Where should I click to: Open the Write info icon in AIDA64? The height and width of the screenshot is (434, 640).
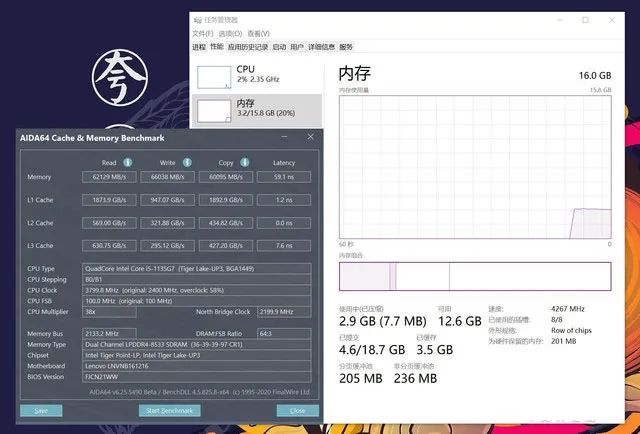(187, 162)
